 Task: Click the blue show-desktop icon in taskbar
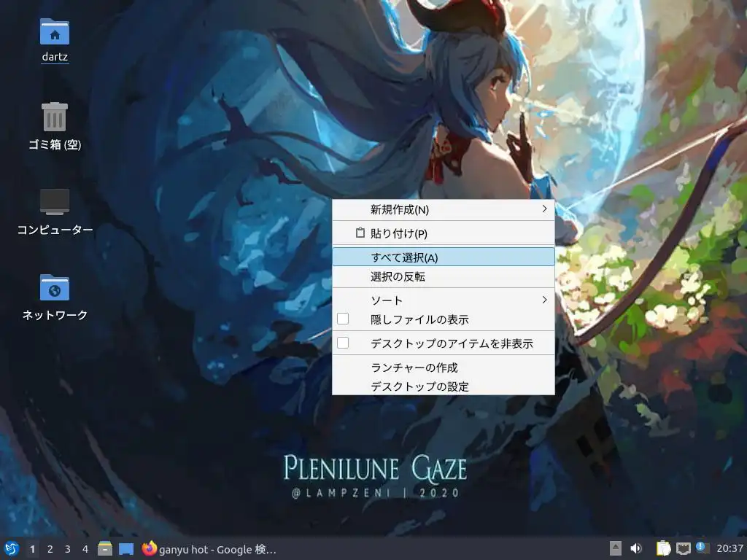(x=125, y=549)
